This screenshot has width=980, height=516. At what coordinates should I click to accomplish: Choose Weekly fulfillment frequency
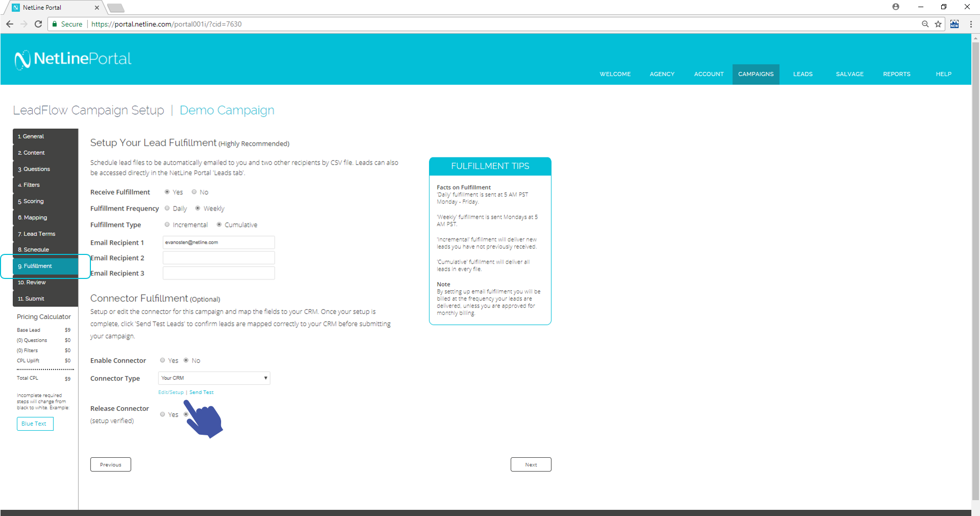click(x=198, y=208)
